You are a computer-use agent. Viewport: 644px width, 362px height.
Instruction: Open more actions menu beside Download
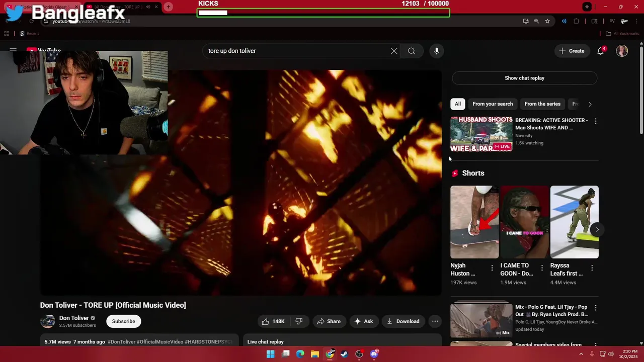pyautogui.click(x=435, y=321)
